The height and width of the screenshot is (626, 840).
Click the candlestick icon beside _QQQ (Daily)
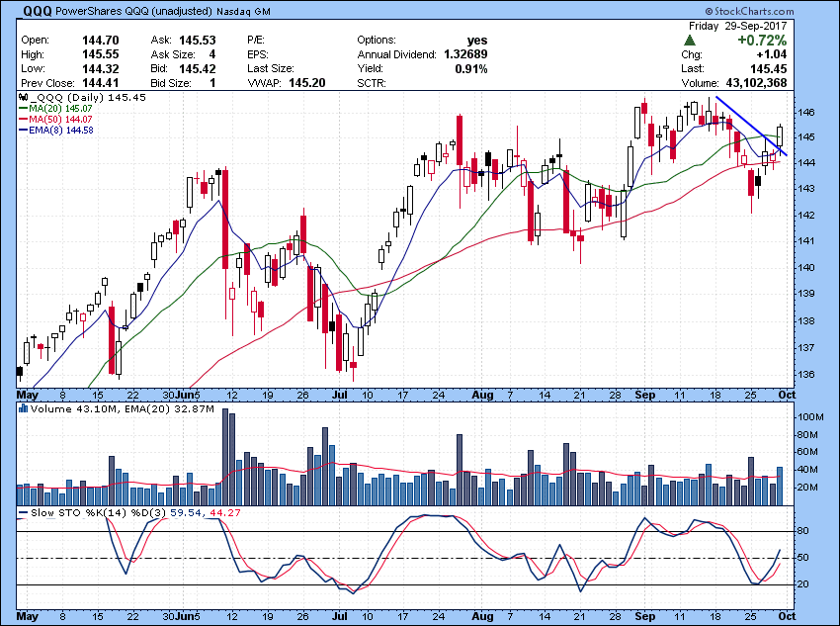[23, 98]
